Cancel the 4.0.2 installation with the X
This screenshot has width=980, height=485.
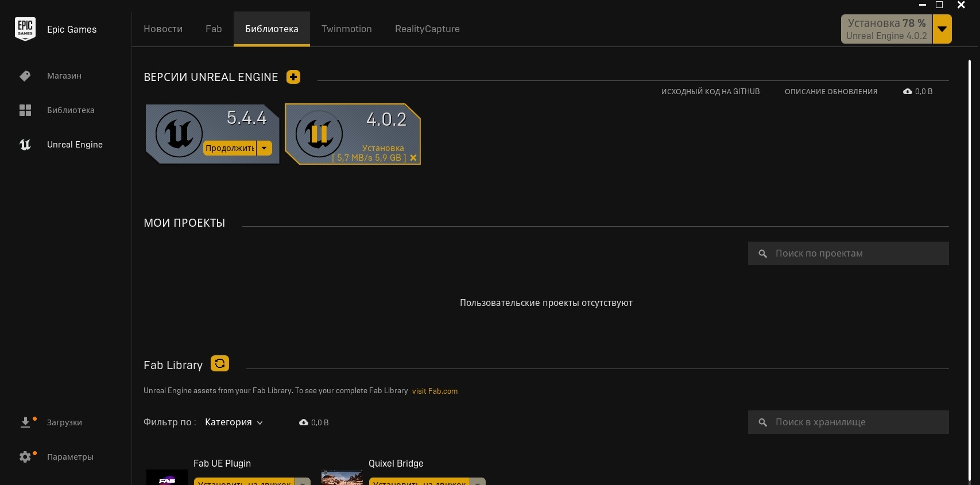pyautogui.click(x=413, y=158)
